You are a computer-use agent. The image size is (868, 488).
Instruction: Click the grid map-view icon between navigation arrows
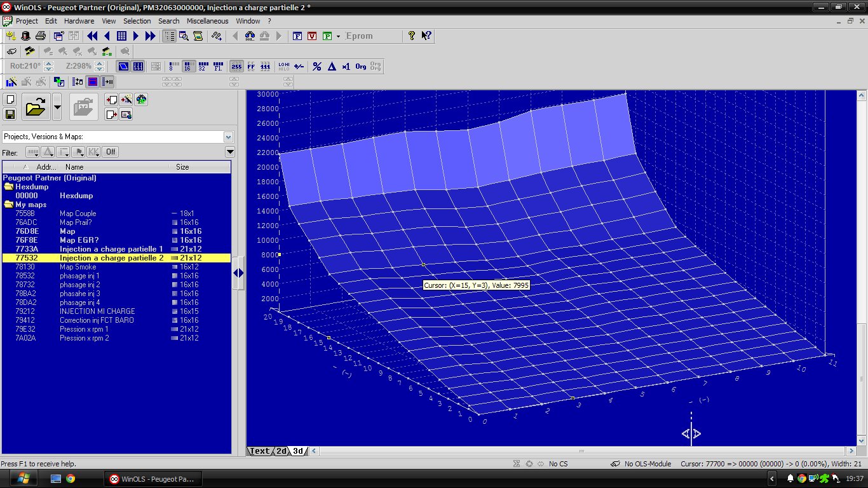[x=121, y=36]
